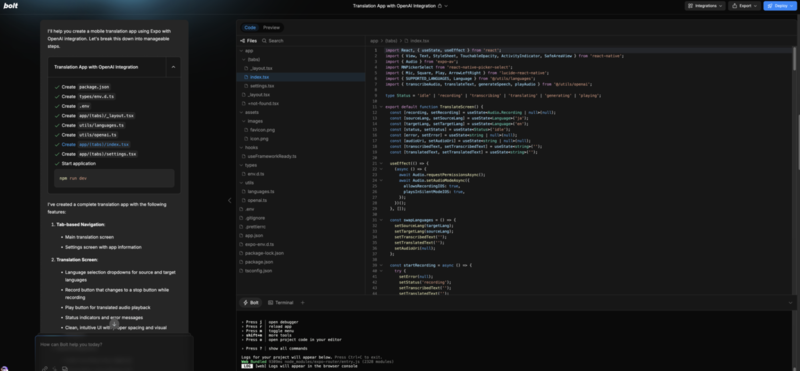Collapse the chat panel with the left arrow
This screenshot has width=800, height=371.
click(x=229, y=201)
